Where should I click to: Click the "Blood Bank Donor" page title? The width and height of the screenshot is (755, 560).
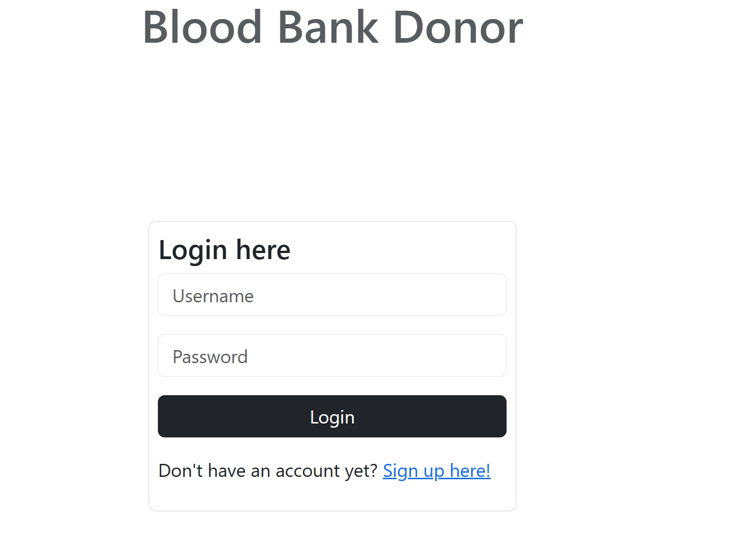(x=332, y=28)
